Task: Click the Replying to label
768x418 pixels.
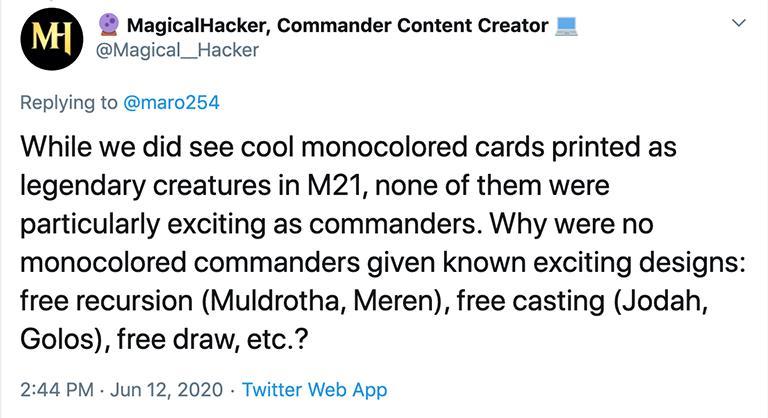Action: 69,103
